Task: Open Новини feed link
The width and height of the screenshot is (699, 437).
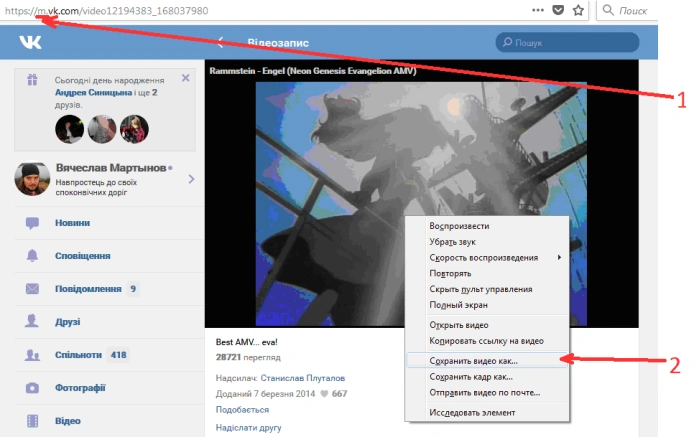Action: click(x=73, y=223)
